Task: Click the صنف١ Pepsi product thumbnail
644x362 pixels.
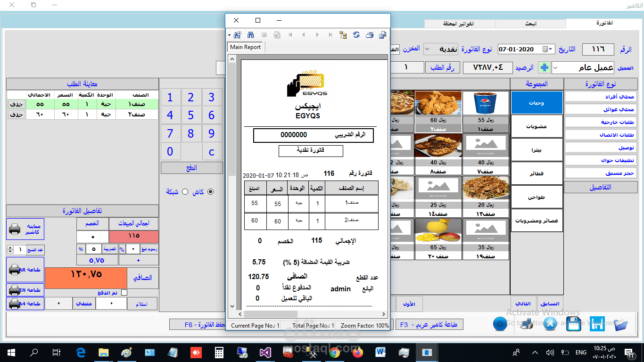Action: coord(486,112)
